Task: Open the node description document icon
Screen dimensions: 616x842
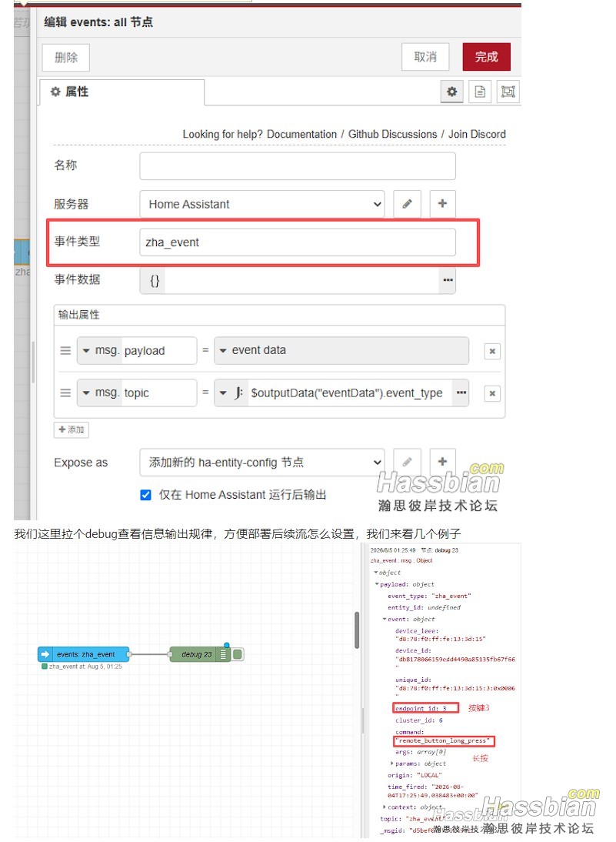Action: pyautogui.click(x=480, y=92)
